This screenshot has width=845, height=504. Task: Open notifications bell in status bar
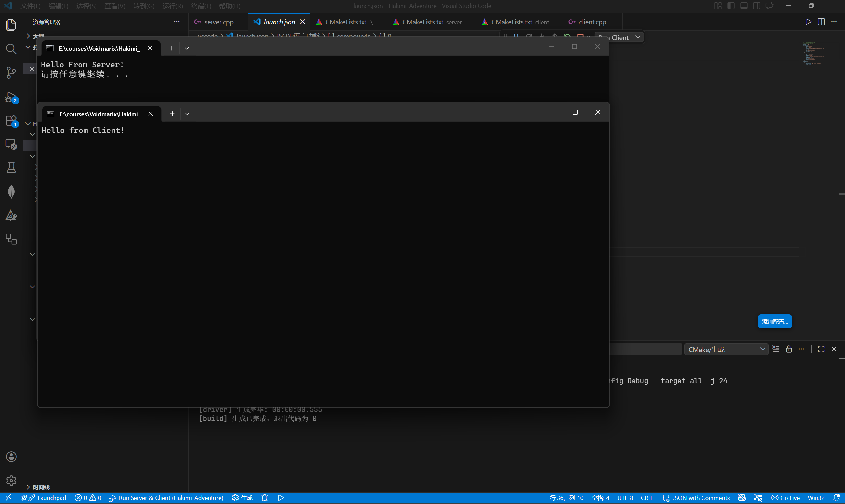pos(836,498)
